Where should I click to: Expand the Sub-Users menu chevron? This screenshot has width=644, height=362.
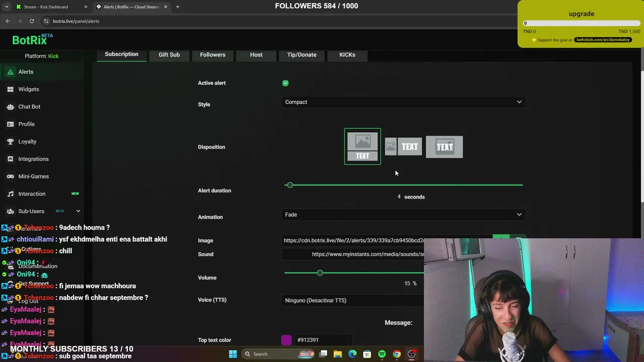click(78, 211)
